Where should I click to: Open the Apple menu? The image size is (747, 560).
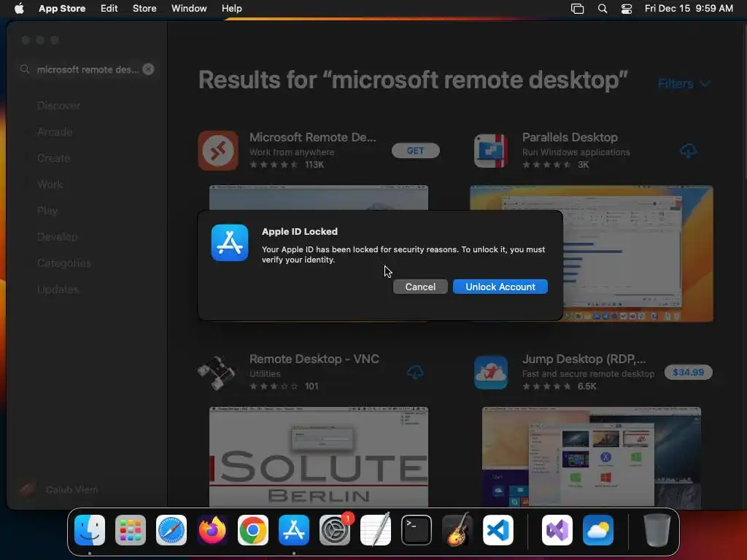19,8
